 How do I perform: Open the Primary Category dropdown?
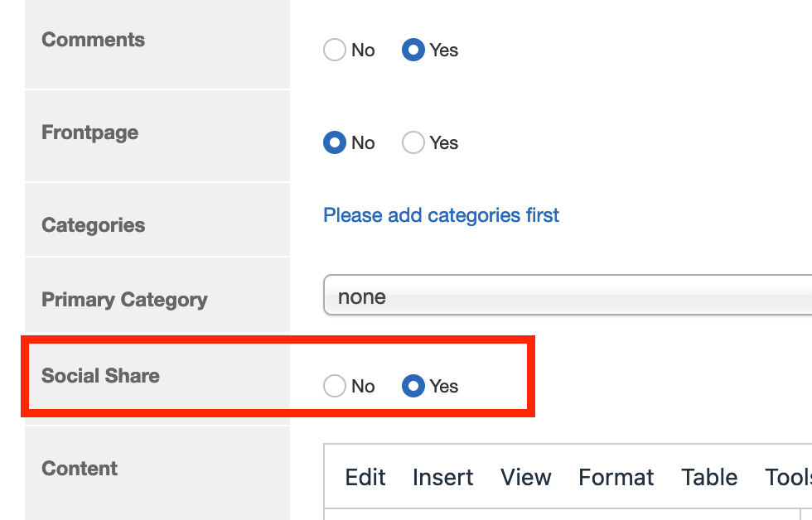(x=567, y=296)
